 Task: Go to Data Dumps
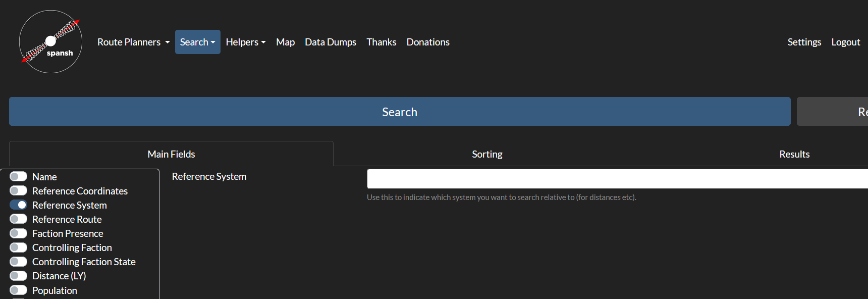tap(331, 42)
